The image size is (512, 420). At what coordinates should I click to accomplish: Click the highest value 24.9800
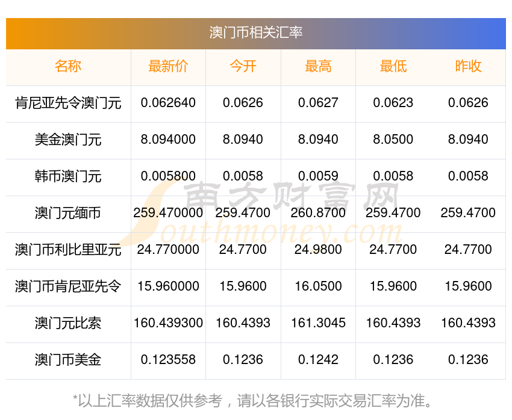[x=318, y=250]
